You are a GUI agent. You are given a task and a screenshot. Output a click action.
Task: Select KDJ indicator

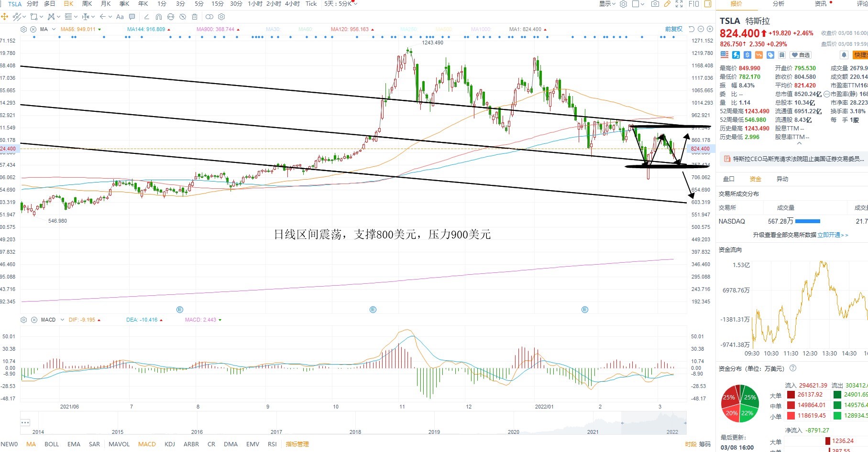(x=170, y=444)
